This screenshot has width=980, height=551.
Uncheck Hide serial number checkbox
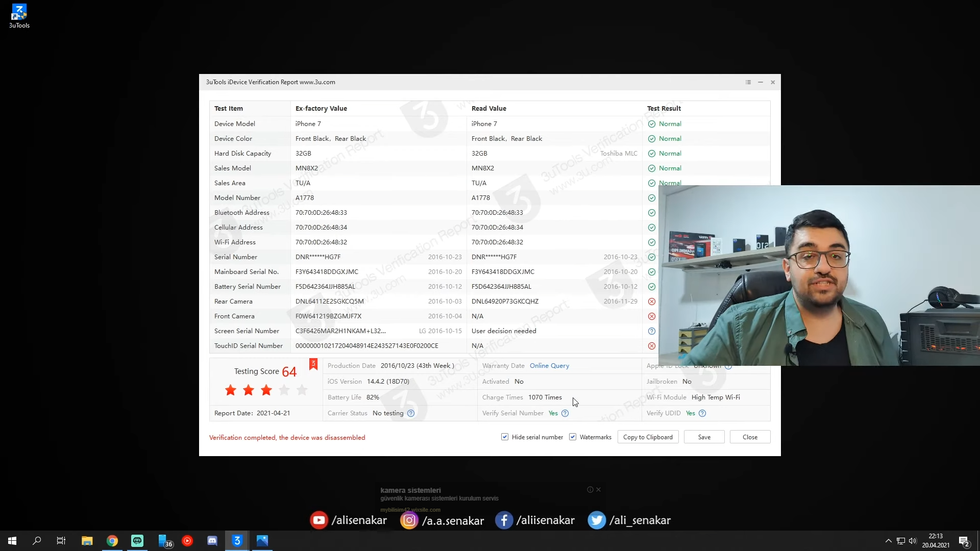(x=505, y=437)
